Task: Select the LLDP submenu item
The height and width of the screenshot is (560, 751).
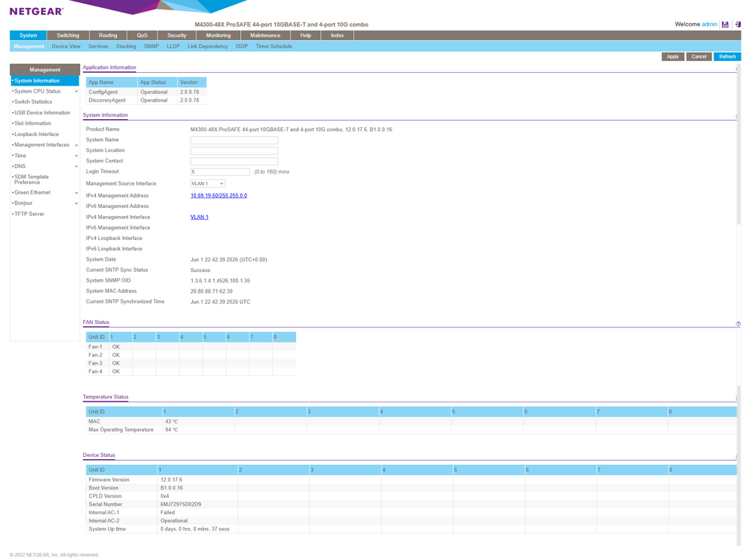Action: click(174, 46)
